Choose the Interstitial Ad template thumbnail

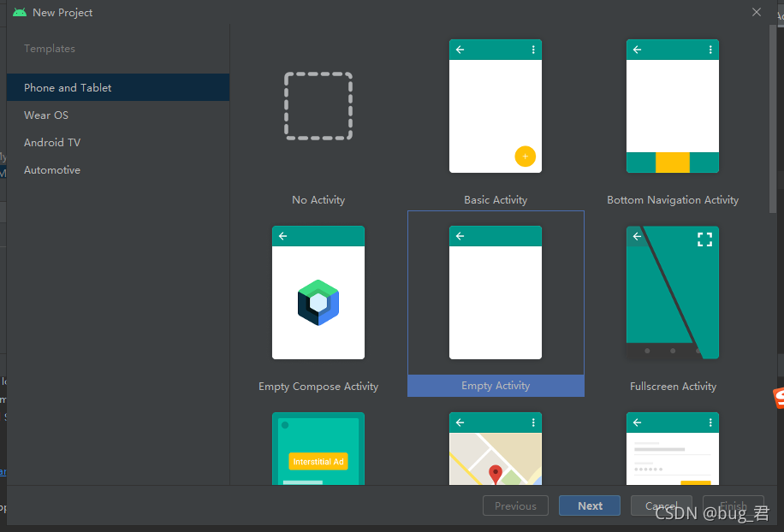[318, 448]
